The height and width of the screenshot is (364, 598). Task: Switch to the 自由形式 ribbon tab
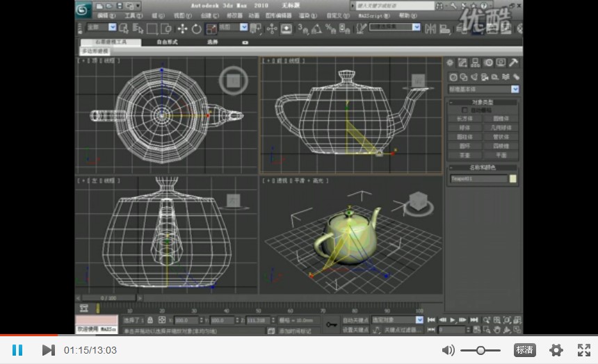coord(167,42)
